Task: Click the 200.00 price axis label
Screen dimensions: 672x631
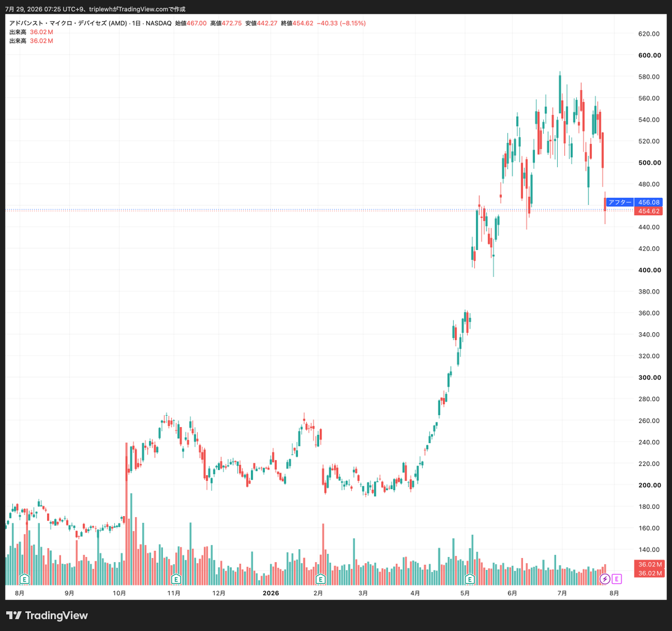Action: click(650, 485)
